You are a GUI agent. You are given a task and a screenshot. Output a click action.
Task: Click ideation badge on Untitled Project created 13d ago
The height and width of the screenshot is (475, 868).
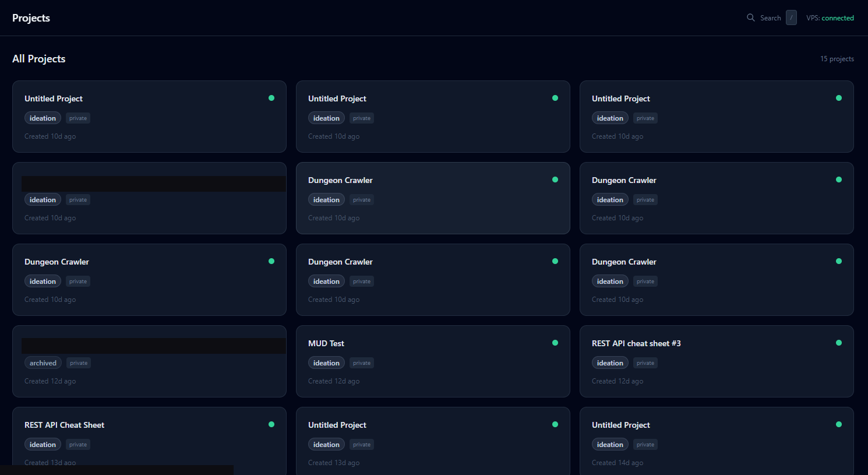tap(326, 445)
